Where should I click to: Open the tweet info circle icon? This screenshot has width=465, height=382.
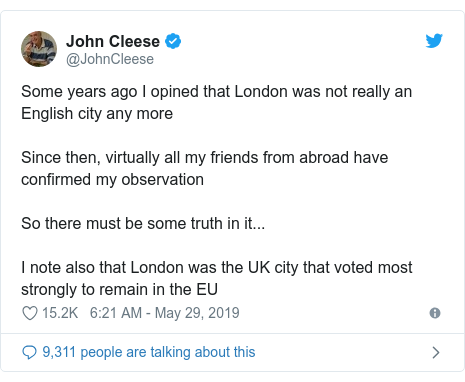(x=435, y=313)
